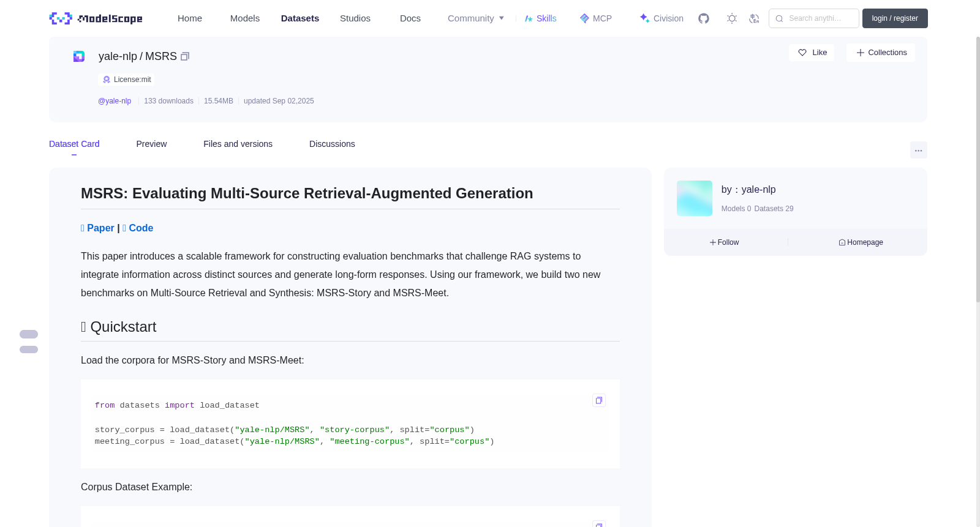Click the "Models 0" count
Image resolution: width=980 pixels, height=527 pixels.
[x=736, y=209]
